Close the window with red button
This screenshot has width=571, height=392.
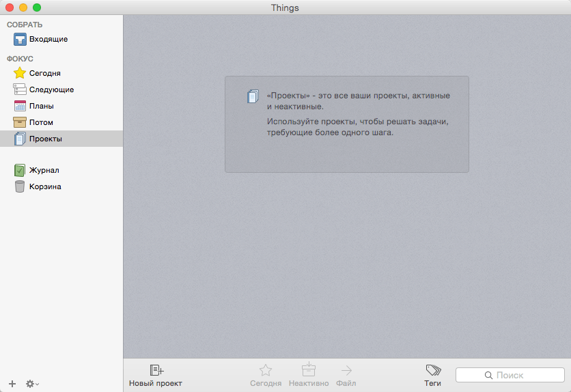click(10, 8)
